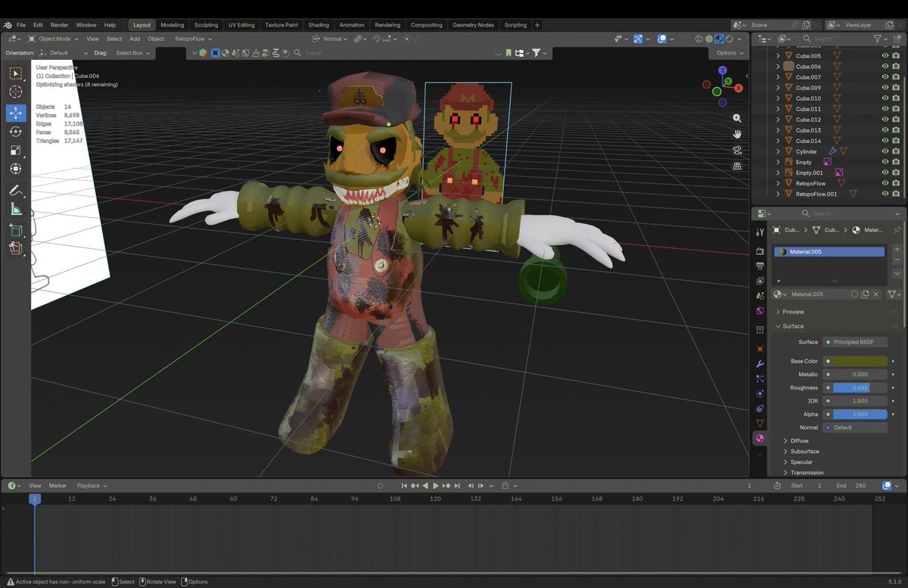Screen dimensions: 908x588
Task: Switch to the Geometry Nodes workspace tab
Action: [473, 25]
